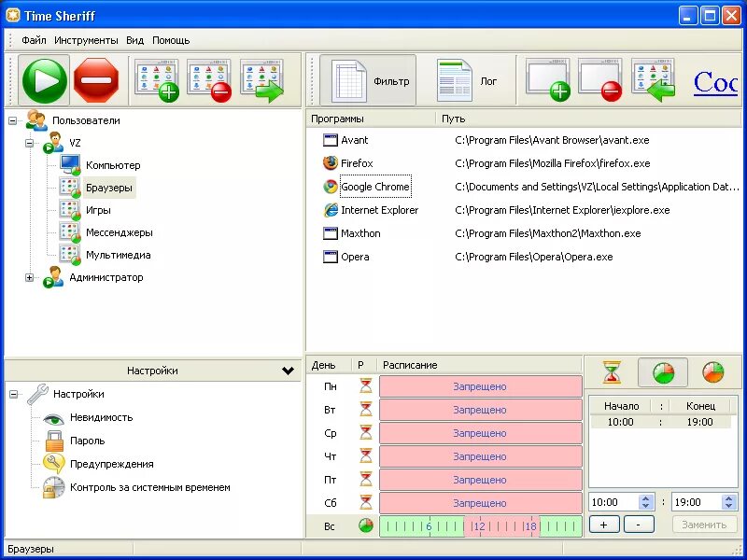Select the Мессенджеры group

[120, 232]
